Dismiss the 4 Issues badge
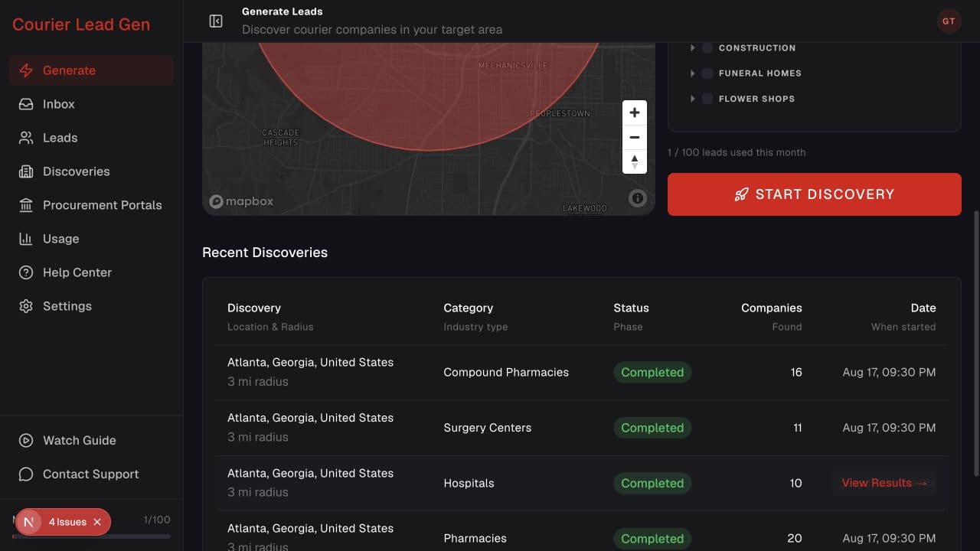The height and width of the screenshot is (551, 980). point(97,522)
